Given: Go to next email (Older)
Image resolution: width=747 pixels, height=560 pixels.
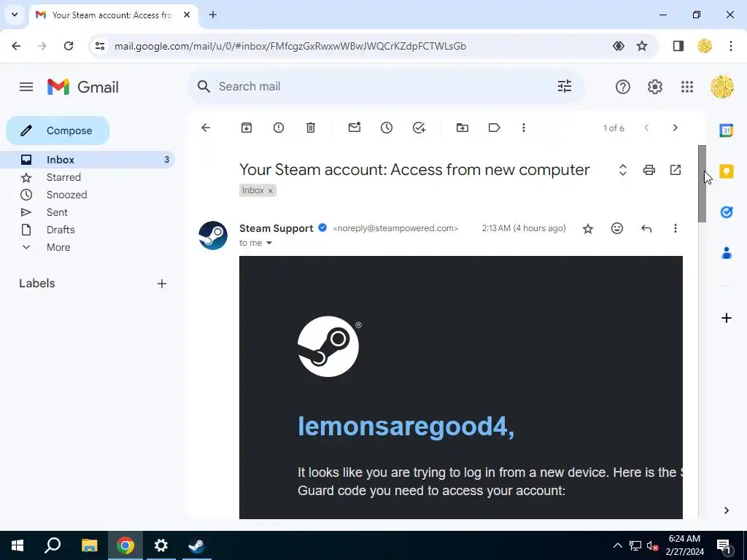Looking at the screenshot, I should coord(675,128).
